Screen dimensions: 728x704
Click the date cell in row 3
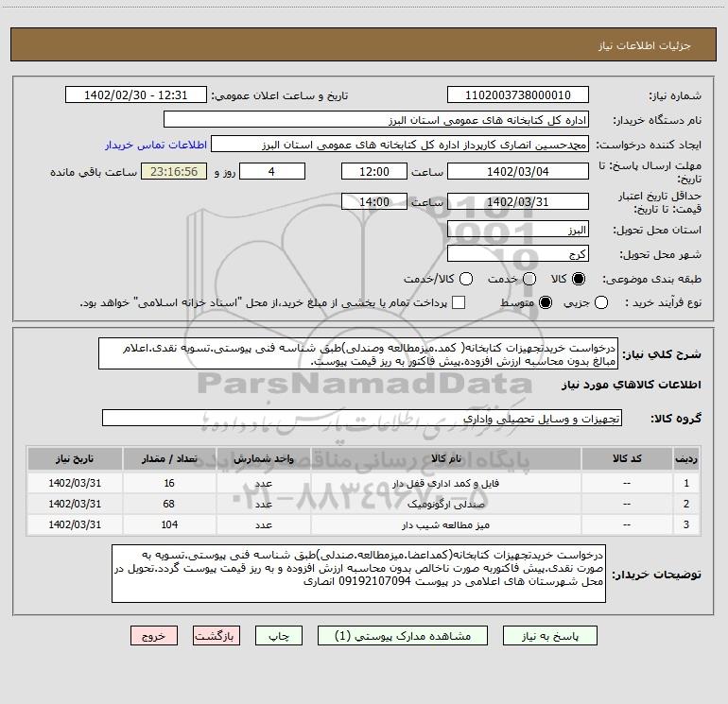point(75,524)
